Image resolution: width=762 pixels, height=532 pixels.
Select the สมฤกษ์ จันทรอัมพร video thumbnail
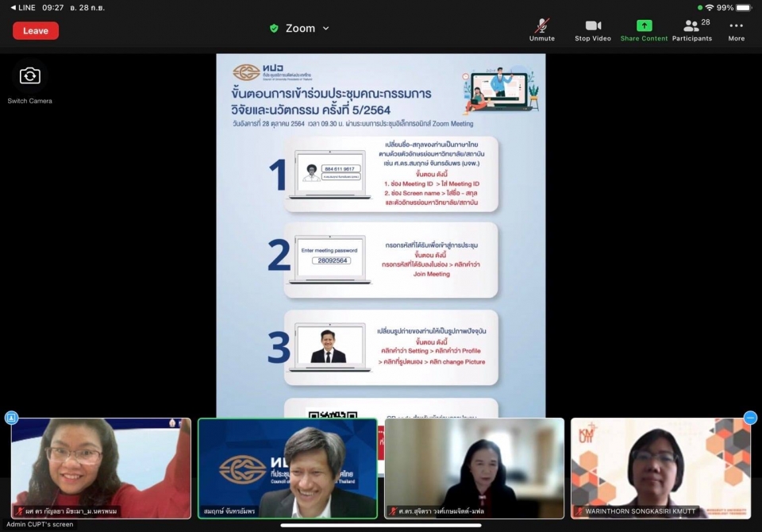tap(287, 468)
